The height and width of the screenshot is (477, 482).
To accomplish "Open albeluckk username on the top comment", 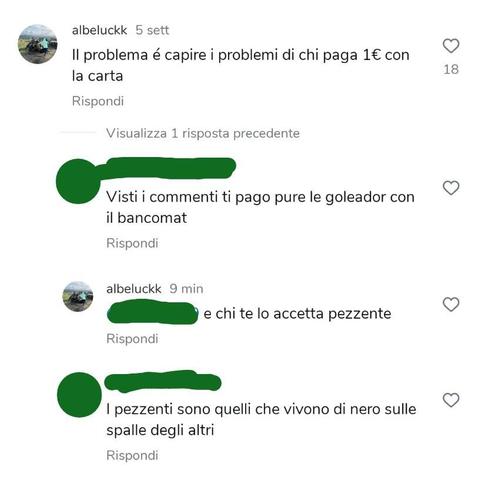I will pos(99,30).
